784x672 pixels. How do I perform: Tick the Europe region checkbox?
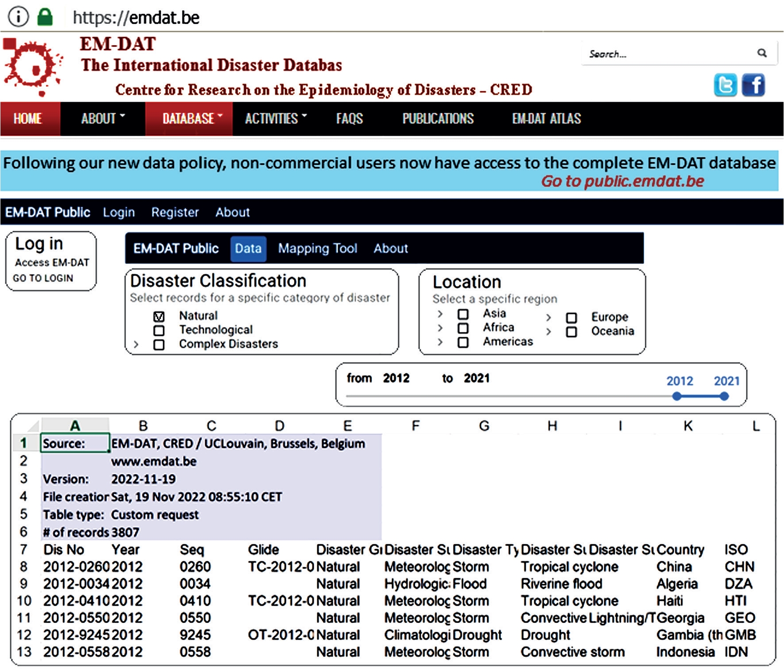pyautogui.click(x=571, y=318)
